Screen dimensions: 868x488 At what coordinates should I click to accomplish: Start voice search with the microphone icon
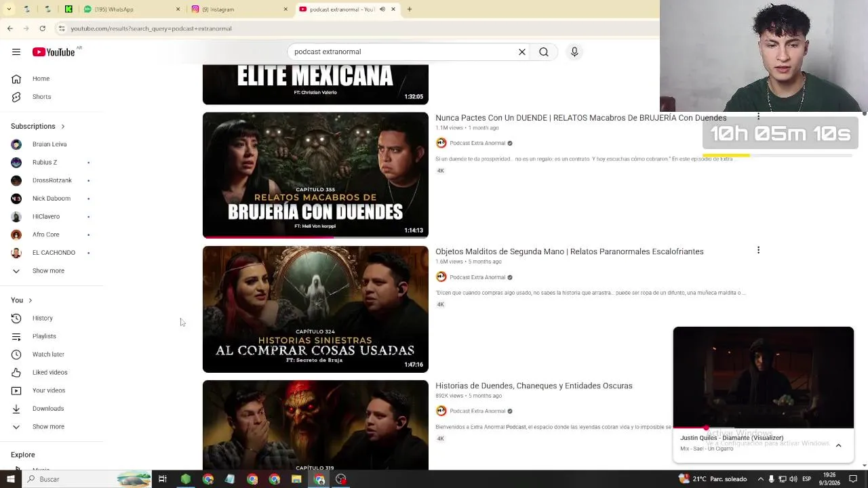pos(574,52)
